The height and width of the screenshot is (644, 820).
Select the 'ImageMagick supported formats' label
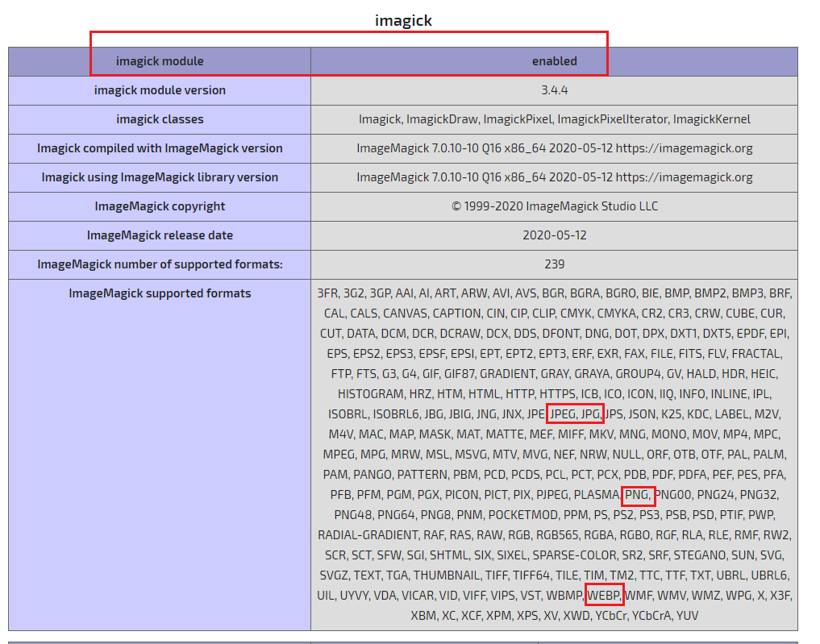coord(160,293)
